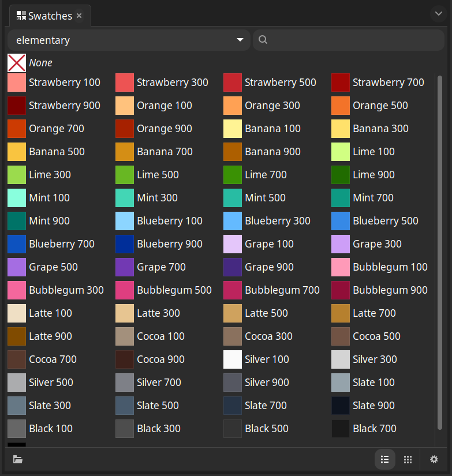The height and width of the screenshot is (476, 452).
Task: Expand the panel chevron menu
Action: (x=438, y=14)
